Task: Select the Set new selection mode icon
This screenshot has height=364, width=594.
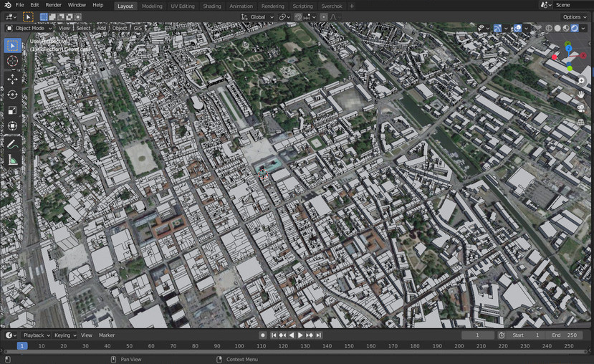Action: click(44, 17)
